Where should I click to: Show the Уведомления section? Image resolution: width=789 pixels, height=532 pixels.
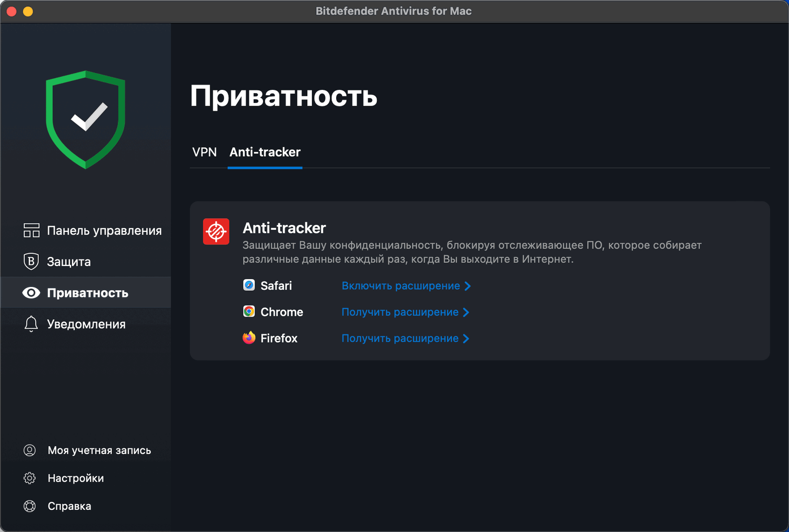point(86,324)
